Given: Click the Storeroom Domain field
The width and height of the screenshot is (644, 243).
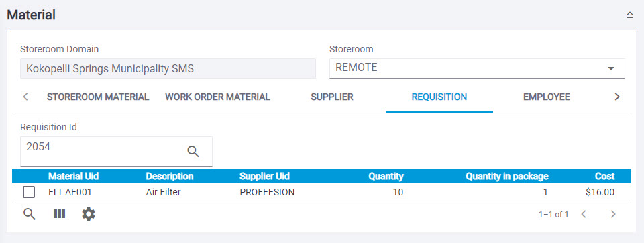Looking at the screenshot, I should tap(168, 68).
